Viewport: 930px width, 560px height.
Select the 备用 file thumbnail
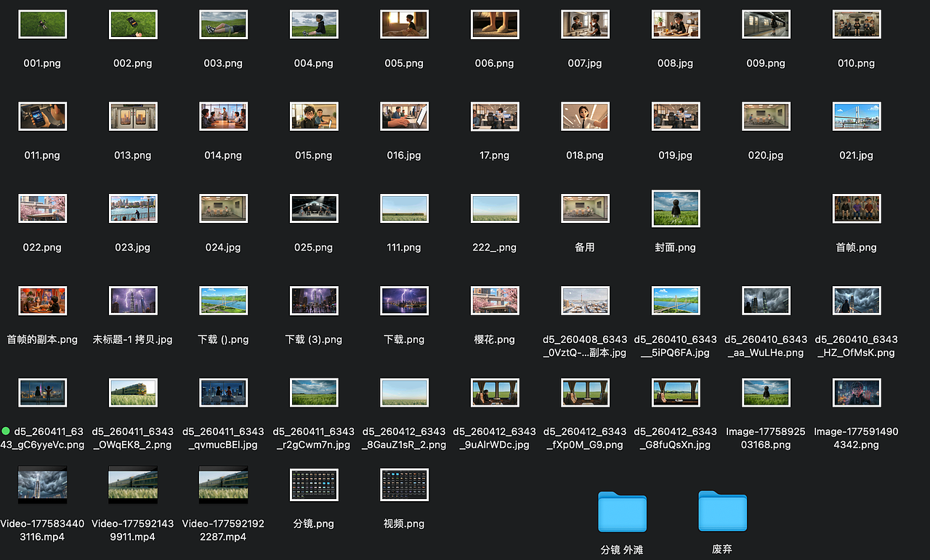pos(585,208)
